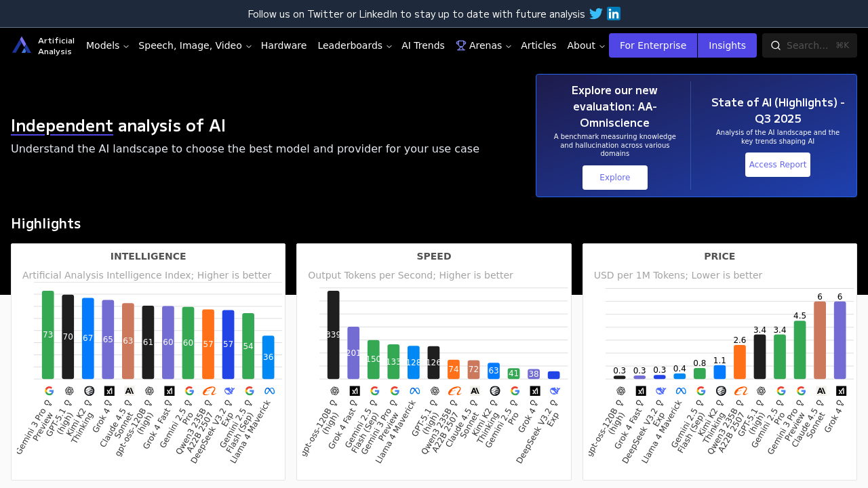868x488 pixels.
Task: Click the Google icon under Gemini 3 Pro bar
Action: coord(48,390)
